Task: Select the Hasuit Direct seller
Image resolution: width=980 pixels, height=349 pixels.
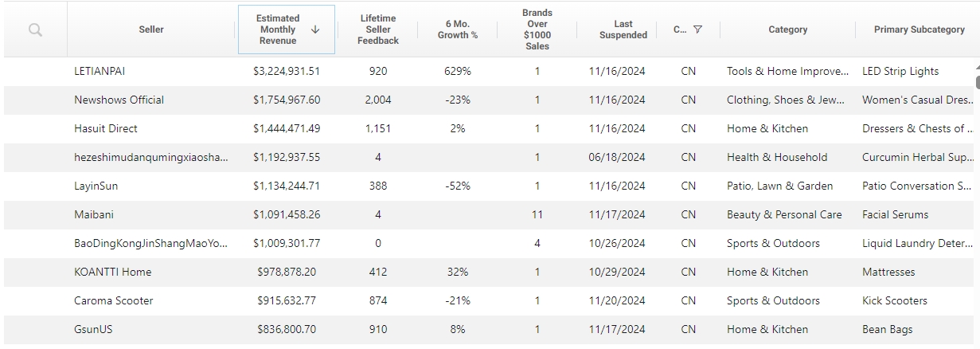Action: pyautogui.click(x=106, y=128)
